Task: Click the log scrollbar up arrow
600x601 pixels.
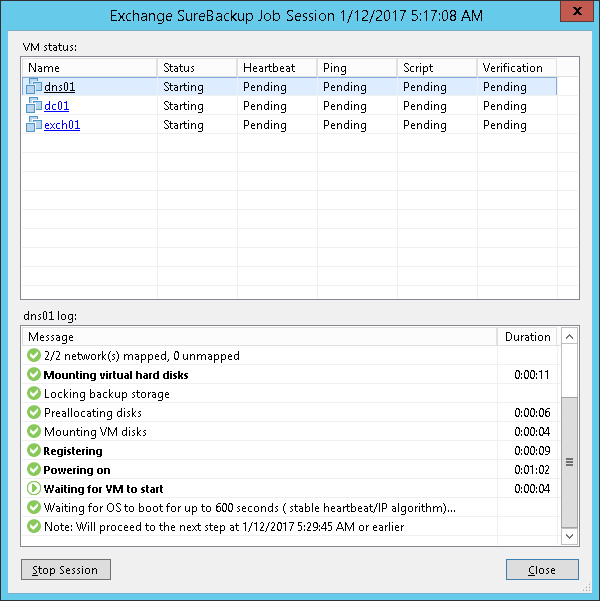Action: 569,337
